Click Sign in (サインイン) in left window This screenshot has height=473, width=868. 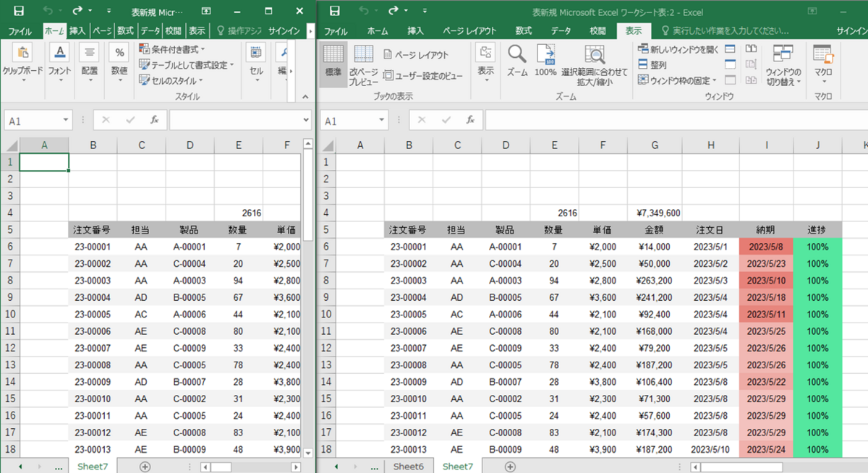(x=284, y=31)
